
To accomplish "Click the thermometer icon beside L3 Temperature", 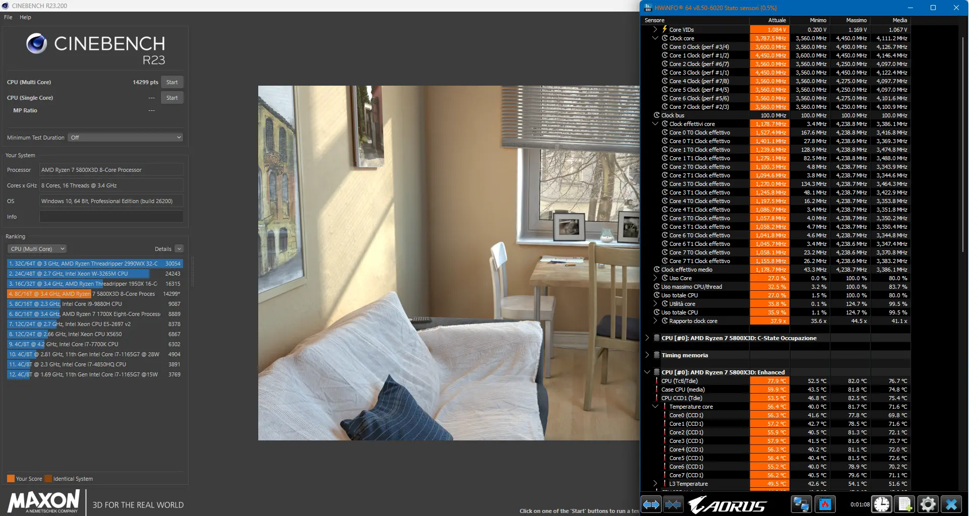I will coord(665,483).
